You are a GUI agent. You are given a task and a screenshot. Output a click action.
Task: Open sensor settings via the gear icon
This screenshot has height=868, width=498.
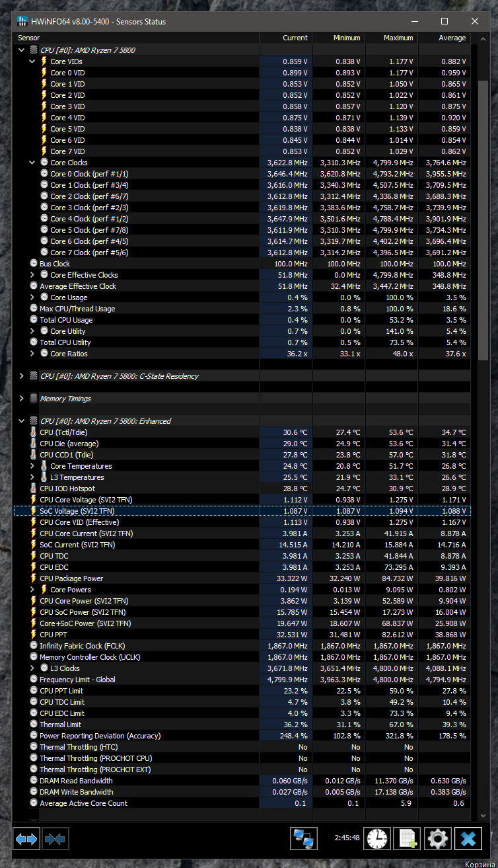point(438,839)
